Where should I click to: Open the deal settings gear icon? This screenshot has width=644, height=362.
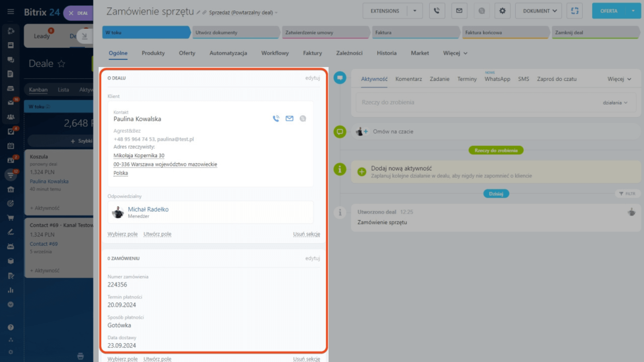click(x=502, y=11)
